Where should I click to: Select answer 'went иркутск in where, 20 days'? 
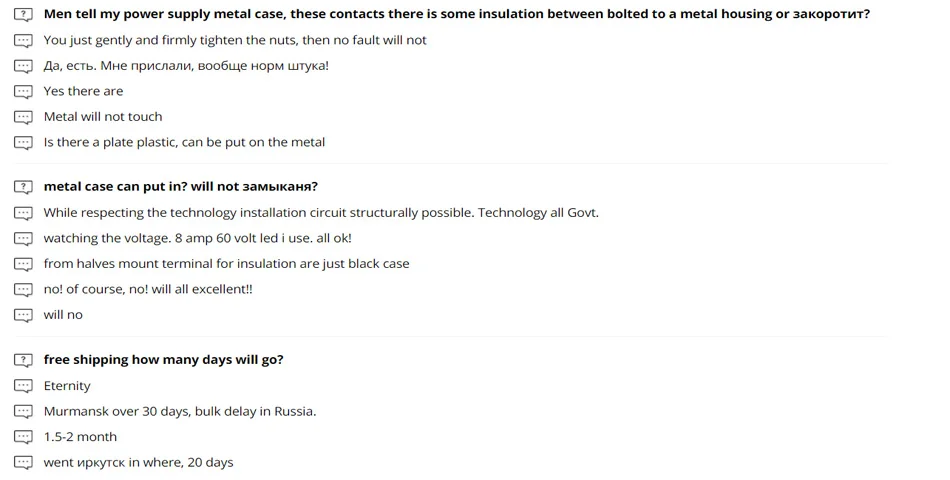pos(138,462)
